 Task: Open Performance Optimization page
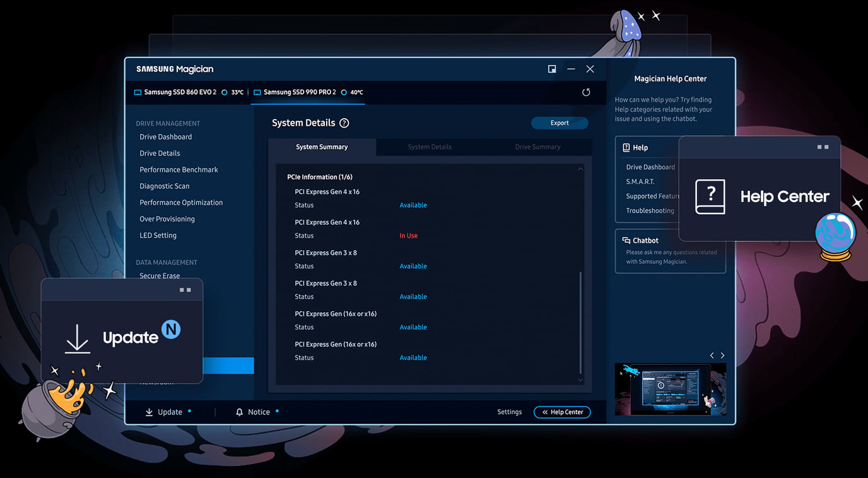181,203
